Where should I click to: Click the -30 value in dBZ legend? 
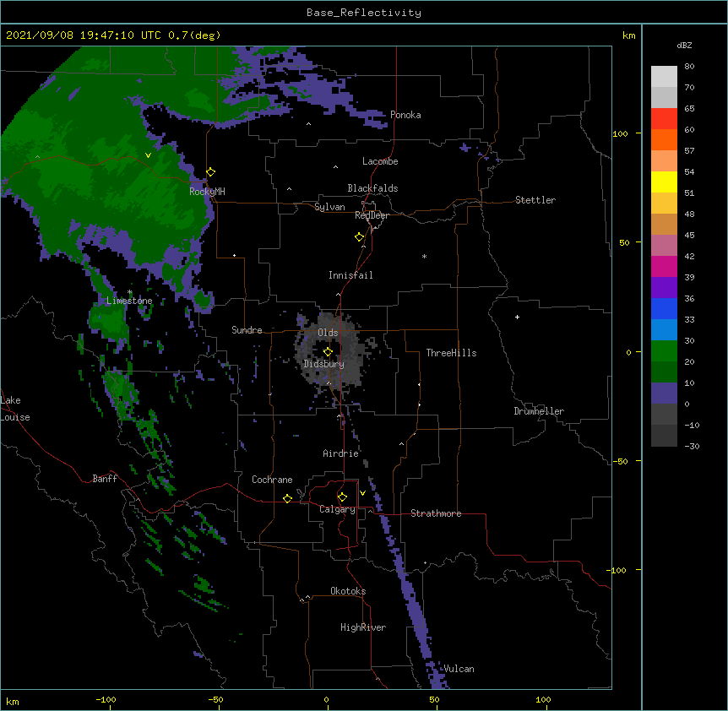692,446
